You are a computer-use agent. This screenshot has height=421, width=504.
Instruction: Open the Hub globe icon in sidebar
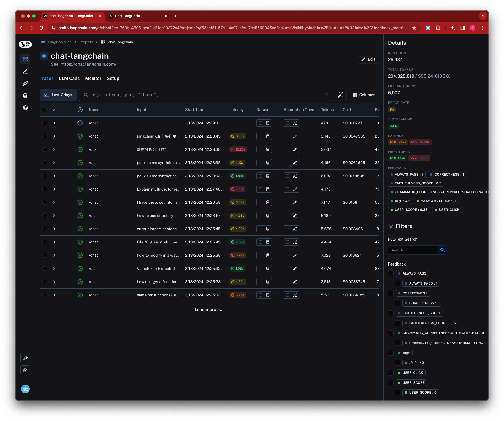(x=25, y=108)
